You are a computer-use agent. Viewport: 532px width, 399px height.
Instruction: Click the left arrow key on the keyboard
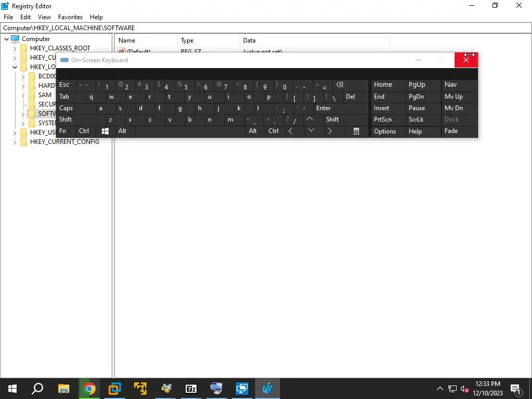click(290, 131)
